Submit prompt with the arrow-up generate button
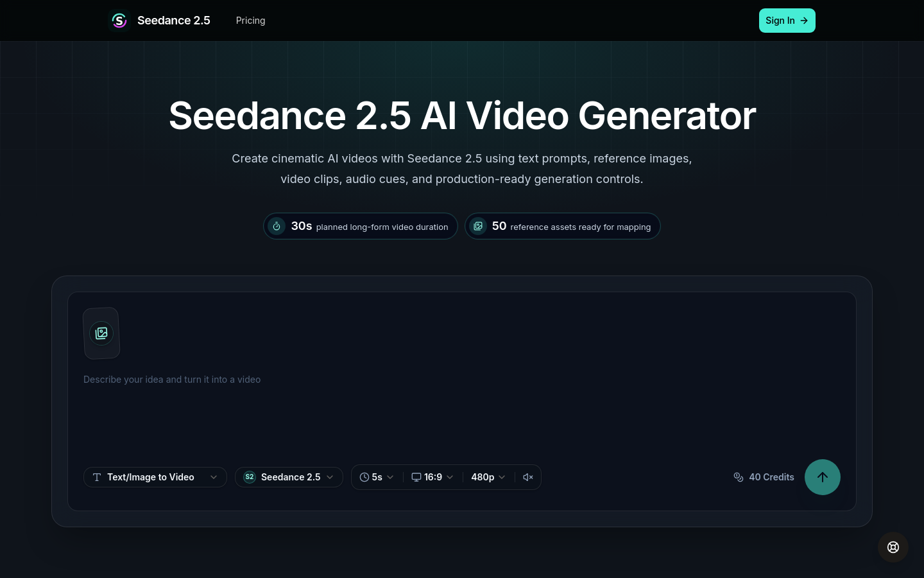Image resolution: width=924 pixels, height=578 pixels. (823, 477)
